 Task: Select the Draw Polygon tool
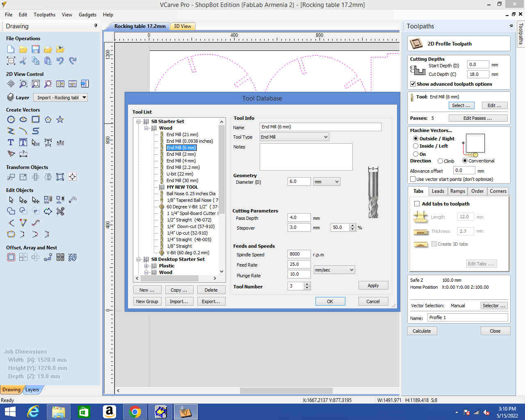48,119
